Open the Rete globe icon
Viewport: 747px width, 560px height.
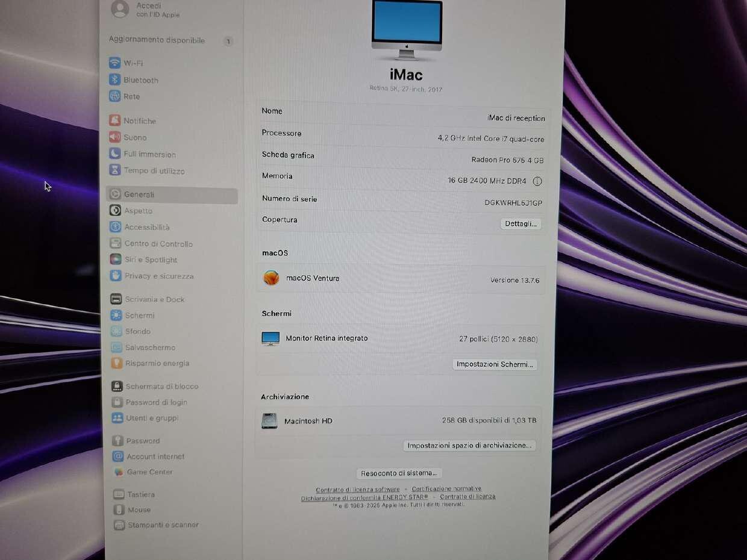114,96
